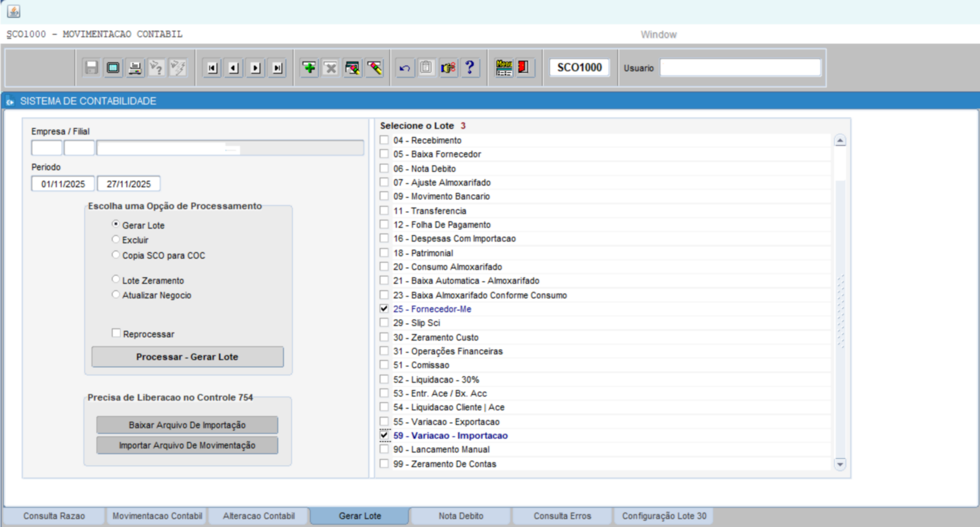Click the next record arrow icon
980x527 pixels.
256,68
